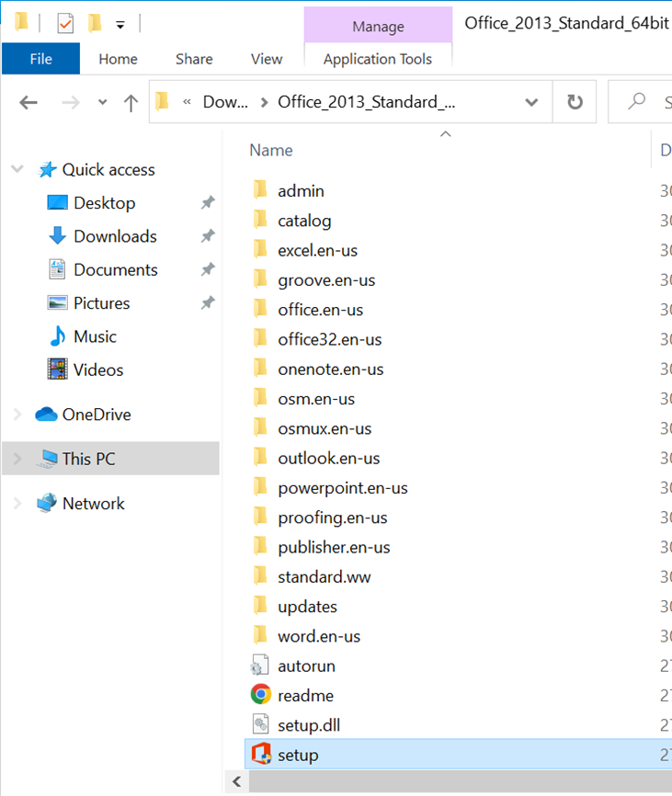This screenshot has height=796, width=672.
Task: Open Customize Quick Access Toolbar dropdown
Action: pyautogui.click(x=120, y=25)
